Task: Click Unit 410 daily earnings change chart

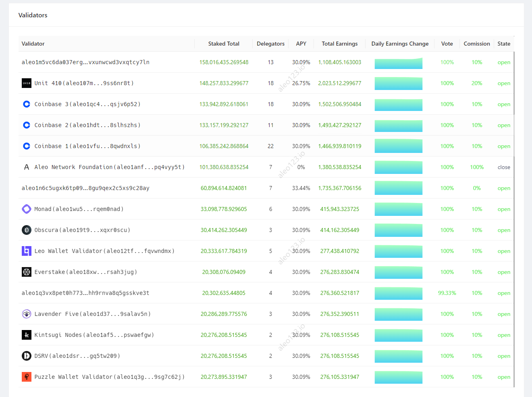Action: tap(398, 84)
